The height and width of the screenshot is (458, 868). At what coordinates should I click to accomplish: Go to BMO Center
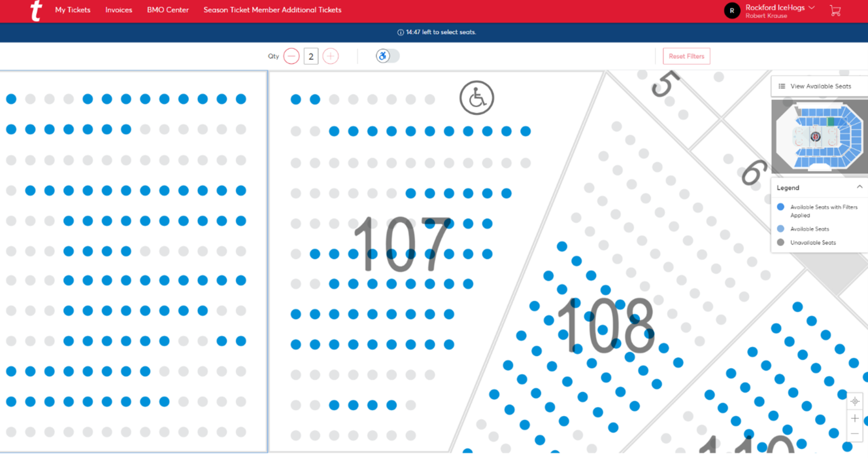tap(168, 10)
